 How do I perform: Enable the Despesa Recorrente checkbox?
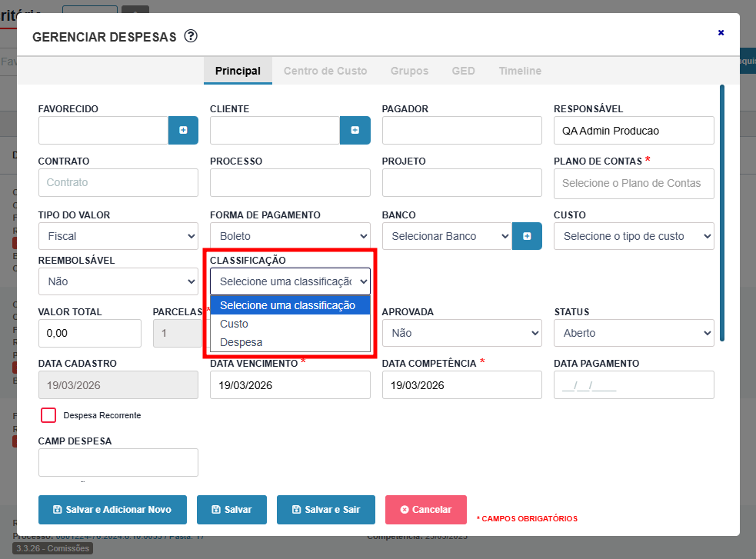48,415
